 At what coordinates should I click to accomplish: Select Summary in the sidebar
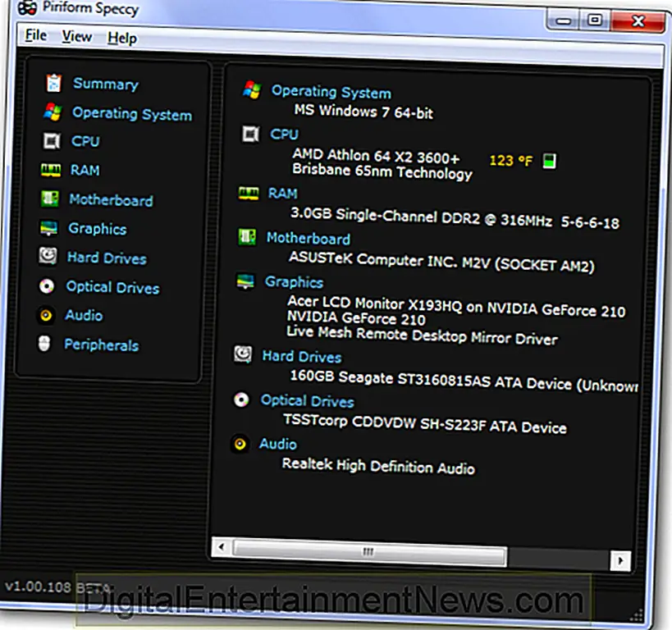tap(105, 84)
